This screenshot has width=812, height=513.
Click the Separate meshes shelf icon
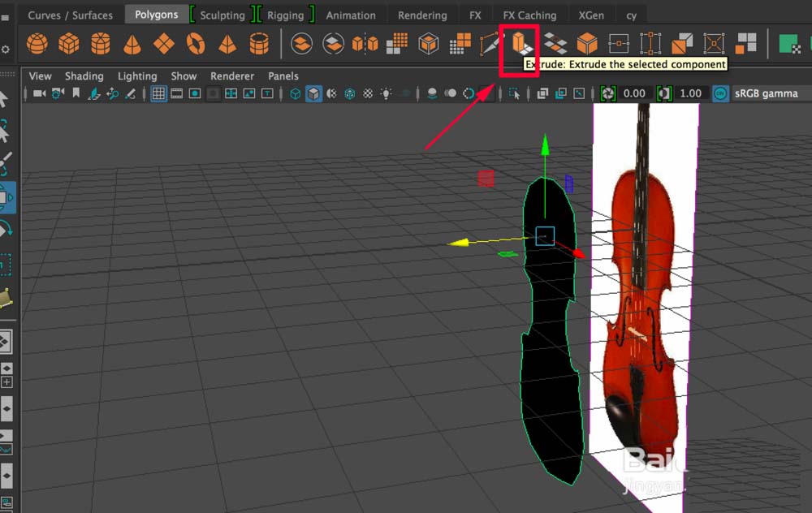333,44
